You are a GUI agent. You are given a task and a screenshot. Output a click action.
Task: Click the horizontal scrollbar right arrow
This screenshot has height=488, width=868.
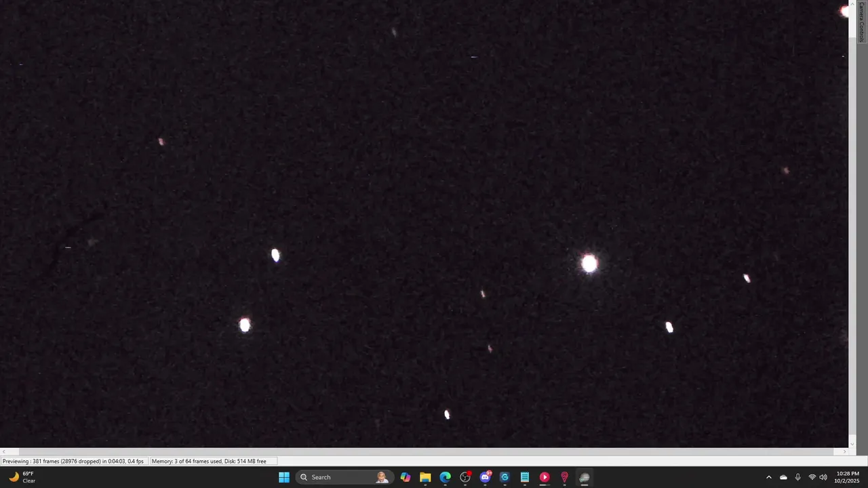tap(844, 451)
